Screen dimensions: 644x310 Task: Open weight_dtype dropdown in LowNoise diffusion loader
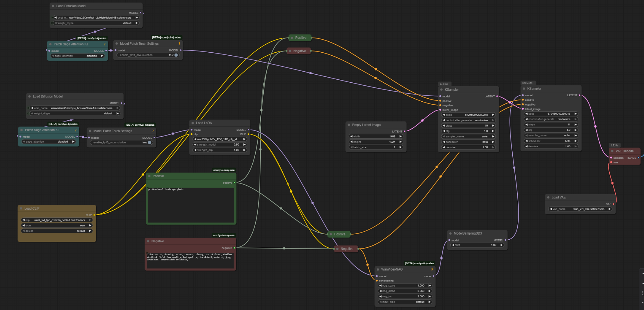tap(75, 114)
